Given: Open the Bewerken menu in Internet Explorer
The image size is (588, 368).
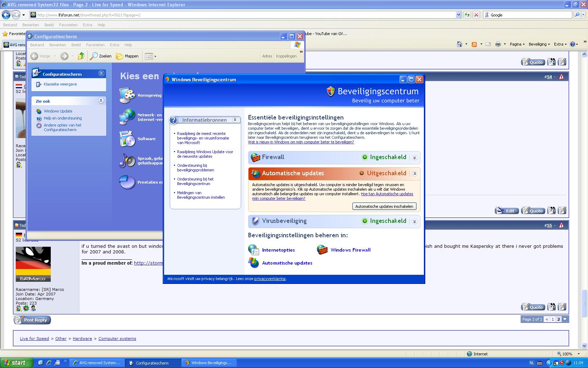Looking at the screenshot, I should [31, 25].
